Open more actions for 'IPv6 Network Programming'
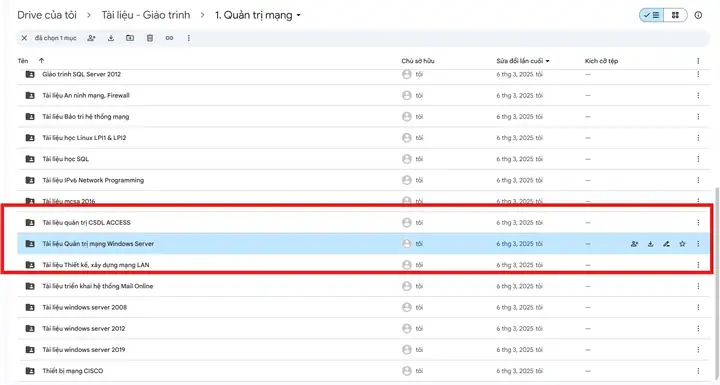This screenshot has height=385, width=720. coord(698,180)
